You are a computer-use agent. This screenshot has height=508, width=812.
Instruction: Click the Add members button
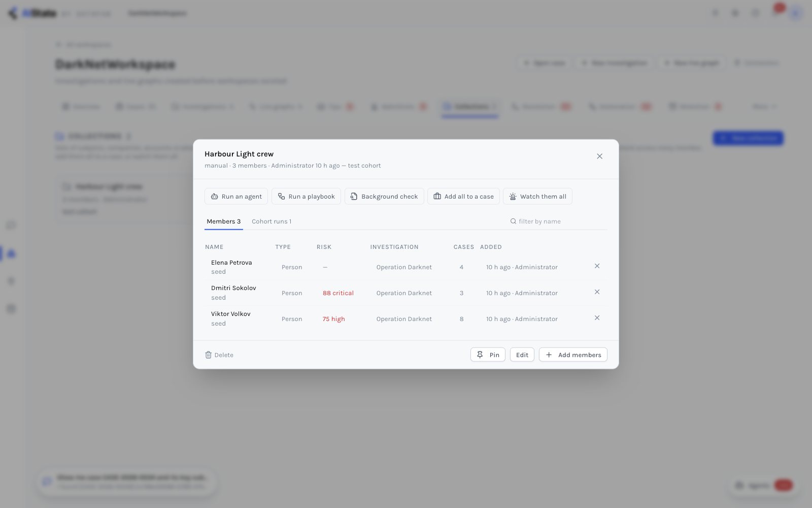click(x=573, y=355)
